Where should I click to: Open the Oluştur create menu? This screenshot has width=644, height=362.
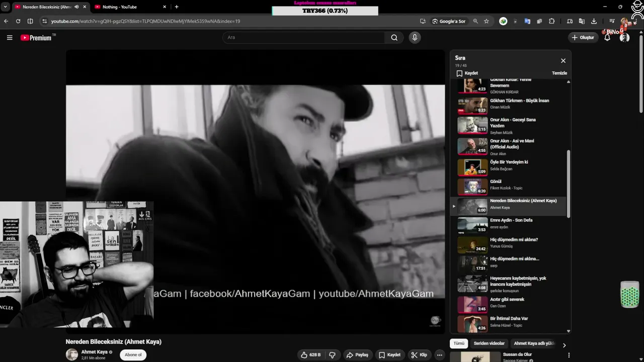(583, 38)
